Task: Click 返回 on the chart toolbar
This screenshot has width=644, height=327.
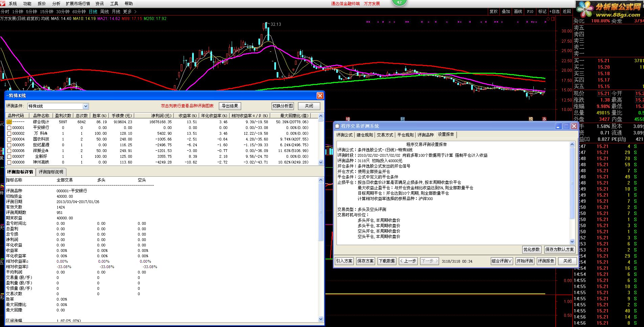Action: click(x=567, y=12)
